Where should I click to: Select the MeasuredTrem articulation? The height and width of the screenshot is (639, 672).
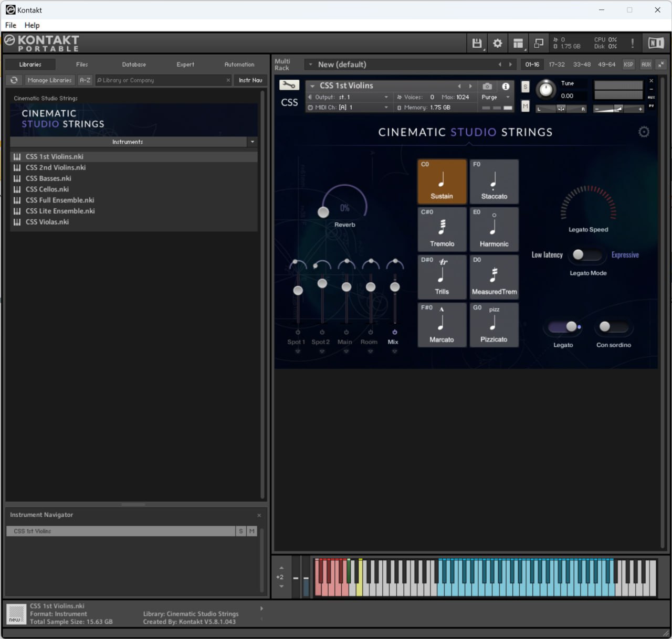(494, 277)
